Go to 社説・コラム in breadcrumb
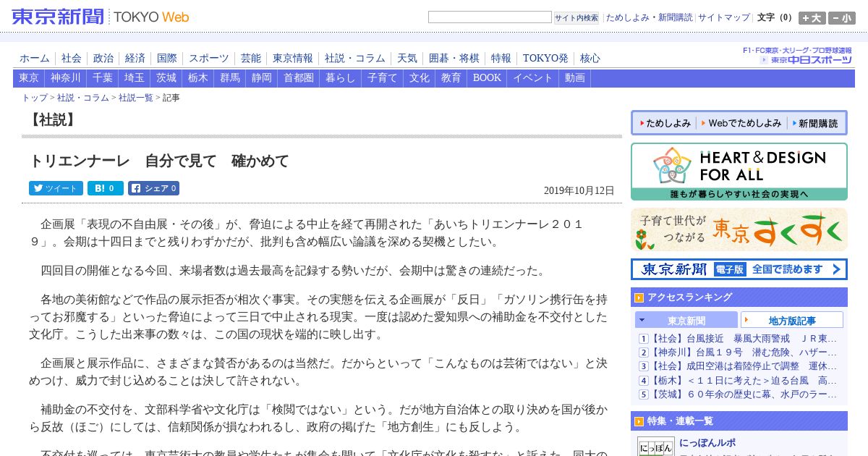868x456 pixels. click(83, 98)
